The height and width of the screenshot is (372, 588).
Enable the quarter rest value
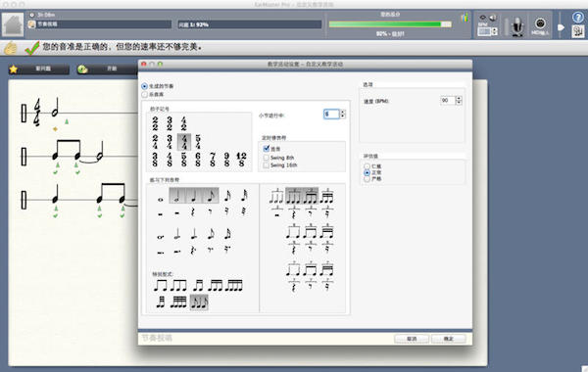[x=193, y=212]
